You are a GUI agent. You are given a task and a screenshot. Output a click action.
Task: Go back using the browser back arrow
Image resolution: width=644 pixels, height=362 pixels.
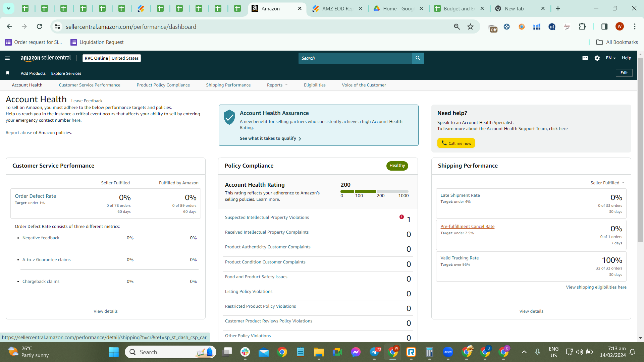coord(9,26)
